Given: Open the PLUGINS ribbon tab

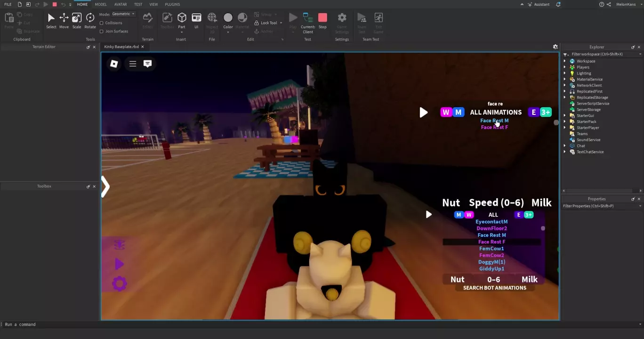Looking at the screenshot, I should pos(172,4).
